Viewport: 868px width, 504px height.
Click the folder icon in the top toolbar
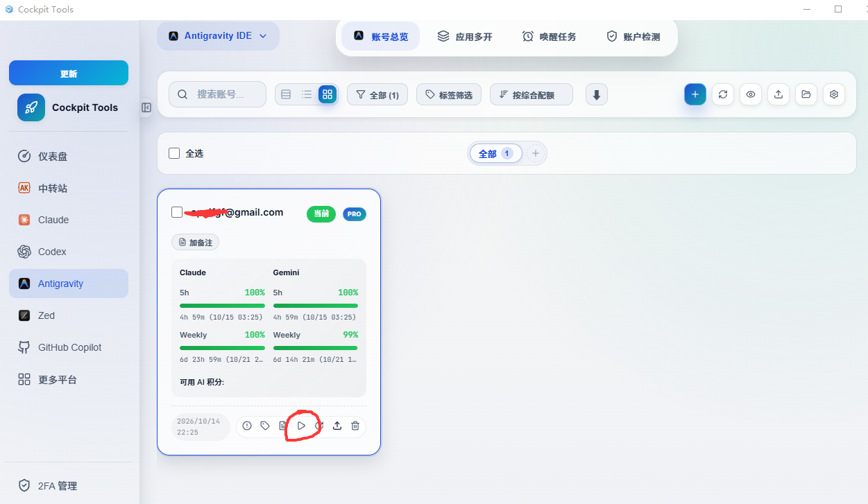coord(806,94)
